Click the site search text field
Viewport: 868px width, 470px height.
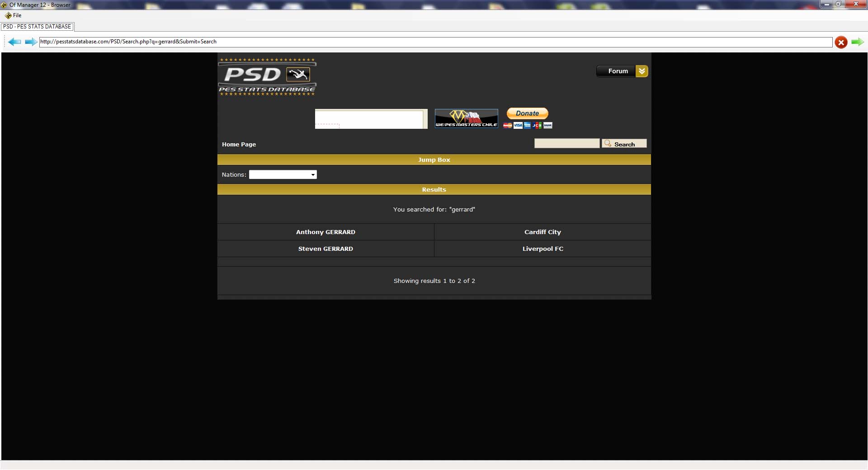click(x=566, y=144)
